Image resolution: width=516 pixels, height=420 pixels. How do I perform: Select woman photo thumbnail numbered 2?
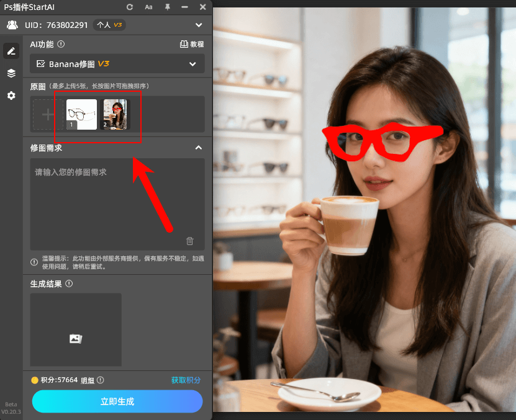(115, 114)
